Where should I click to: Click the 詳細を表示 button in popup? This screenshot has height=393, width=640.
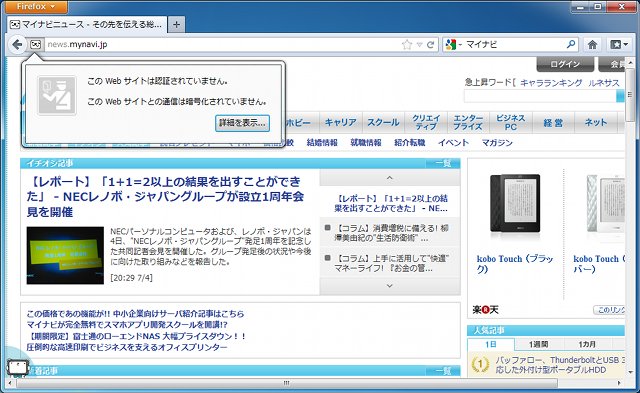click(x=242, y=123)
